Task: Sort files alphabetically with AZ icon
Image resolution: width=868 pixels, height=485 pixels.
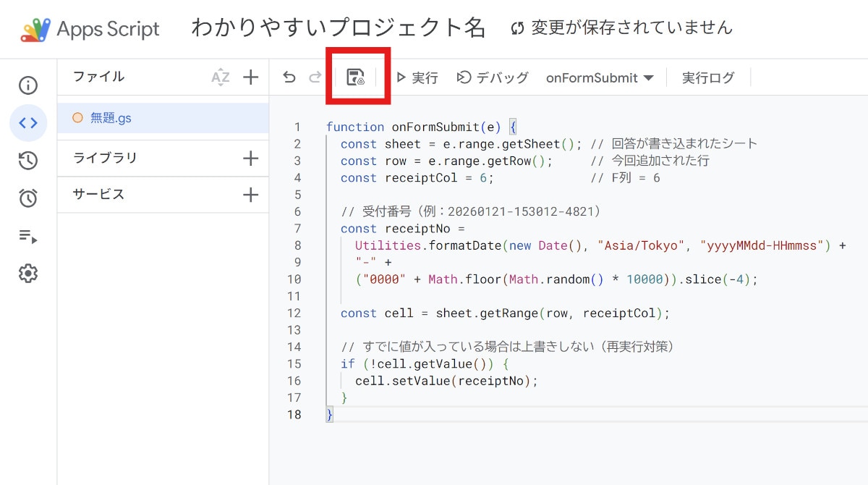Action: pos(220,77)
